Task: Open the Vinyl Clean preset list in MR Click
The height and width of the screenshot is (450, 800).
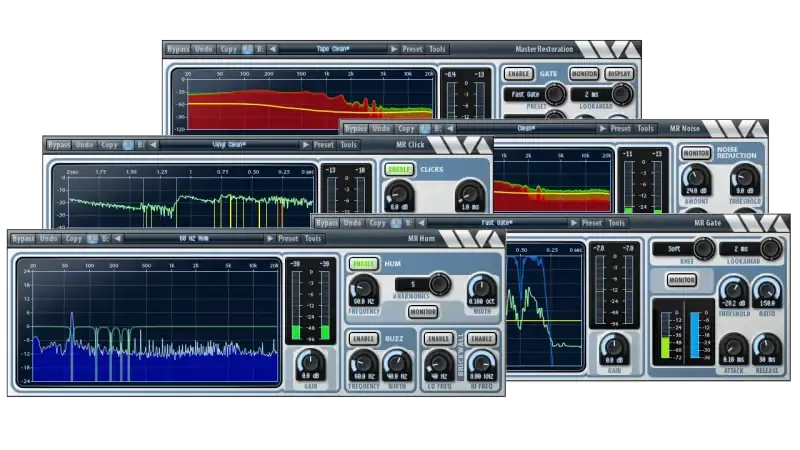Action: (229, 145)
